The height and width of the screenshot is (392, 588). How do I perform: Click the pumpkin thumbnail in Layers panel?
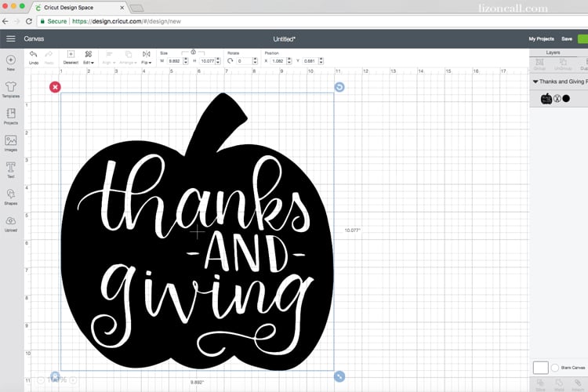[546, 99]
